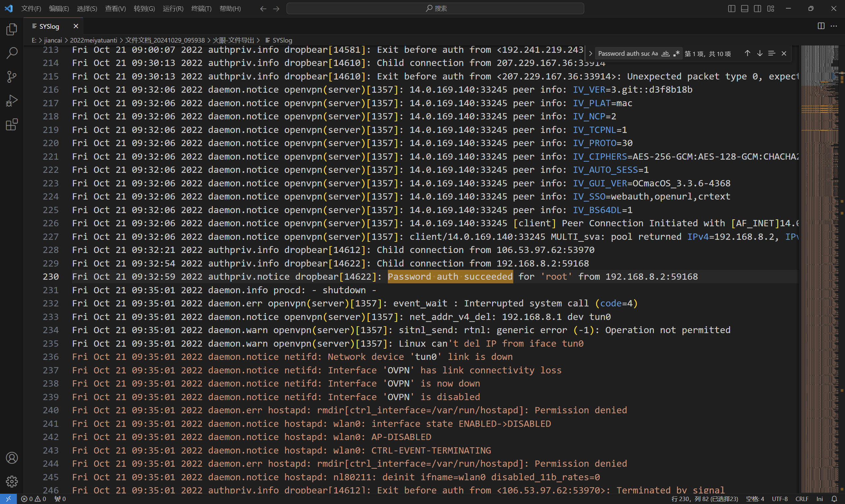Go back with the left navigation arrow
Viewport: 845px width, 504px height.
pyautogui.click(x=263, y=9)
